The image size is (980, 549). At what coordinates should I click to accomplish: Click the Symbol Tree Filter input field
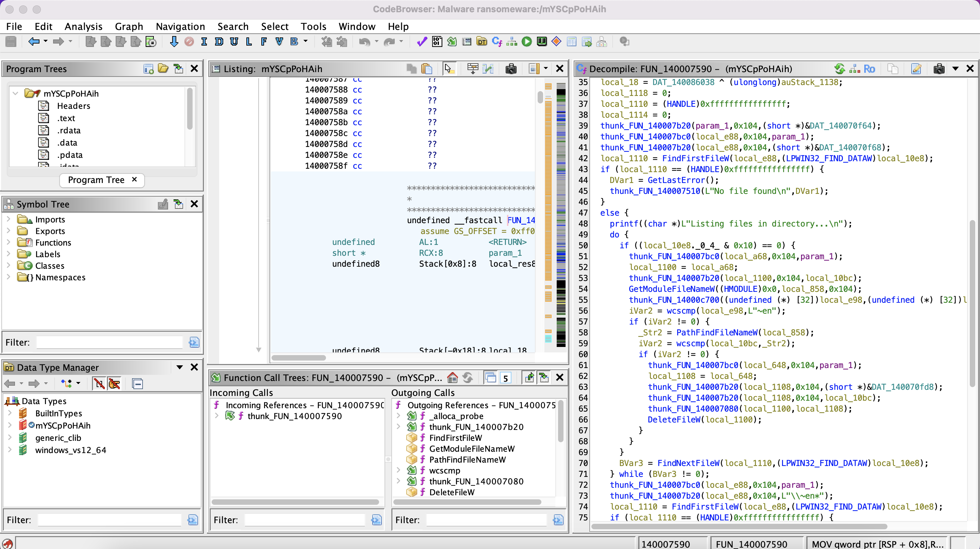pyautogui.click(x=110, y=343)
